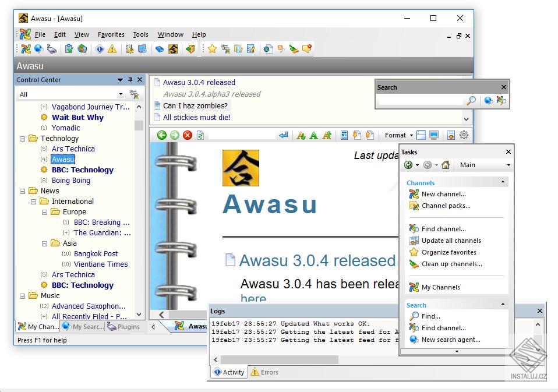
Task: Go to next item with page up-arrow icon
Action: [x=370, y=135]
